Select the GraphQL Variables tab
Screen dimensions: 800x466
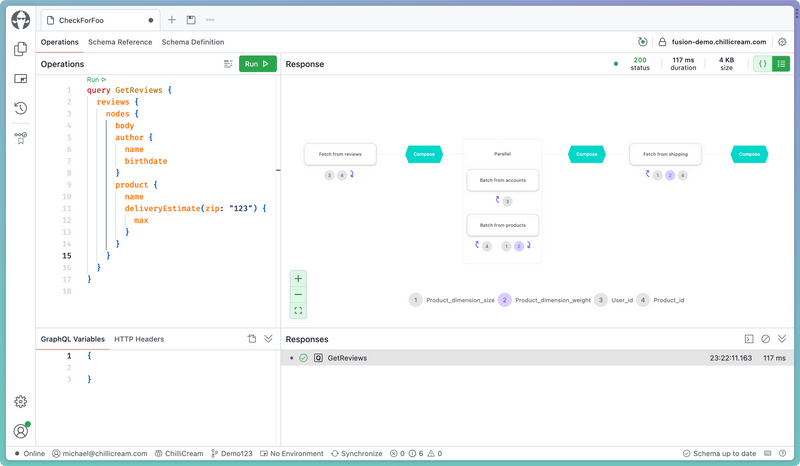click(x=72, y=339)
